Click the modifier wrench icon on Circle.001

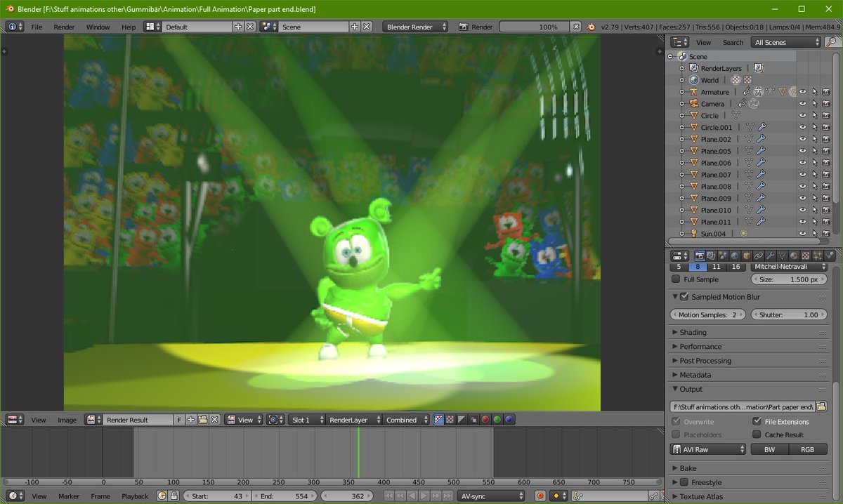tap(762, 127)
